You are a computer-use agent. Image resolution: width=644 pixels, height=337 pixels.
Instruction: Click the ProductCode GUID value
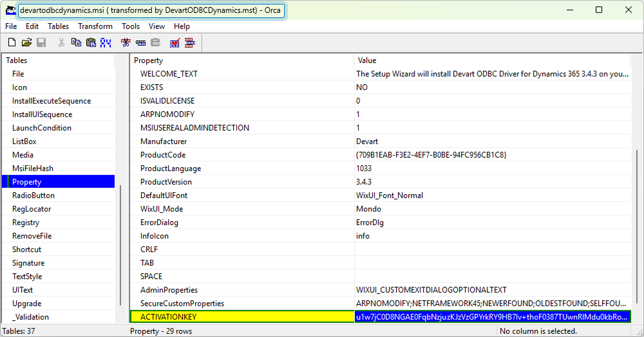(493, 155)
